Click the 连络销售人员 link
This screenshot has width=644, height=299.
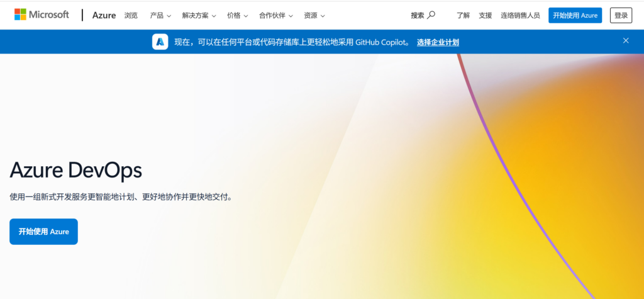point(520,16)
